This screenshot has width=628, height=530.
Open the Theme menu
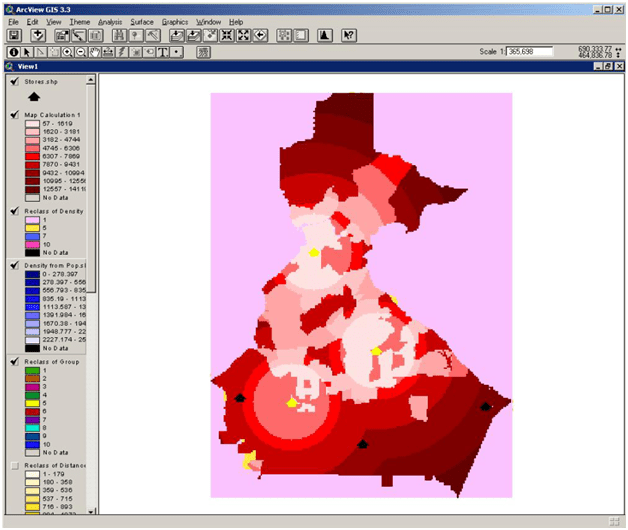click(x=79, y=21)
